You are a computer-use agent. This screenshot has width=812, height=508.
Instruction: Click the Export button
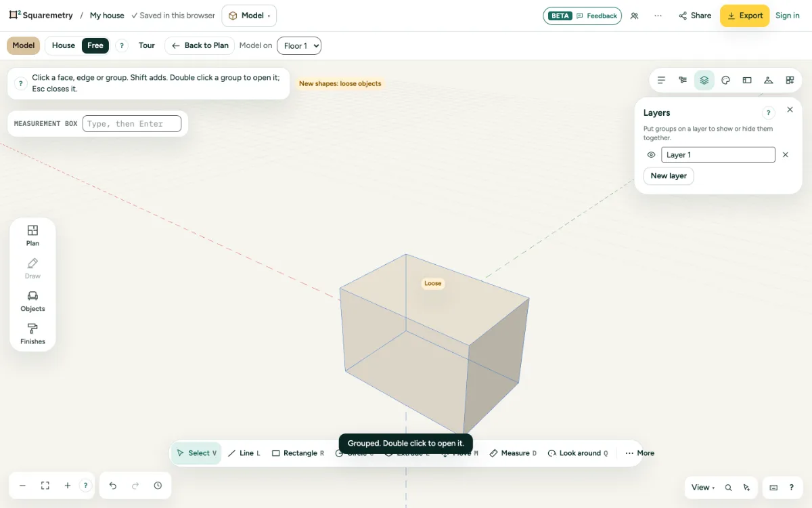[744, 16]
